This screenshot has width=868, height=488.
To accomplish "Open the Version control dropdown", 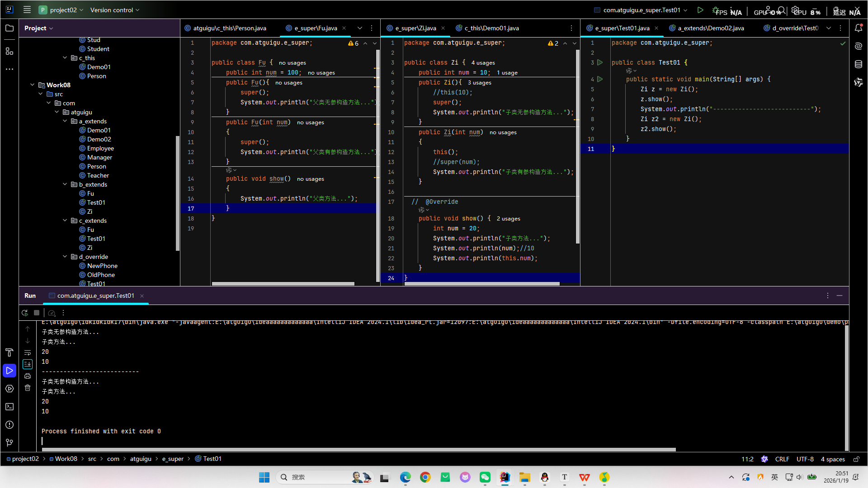I will point(115,10).
